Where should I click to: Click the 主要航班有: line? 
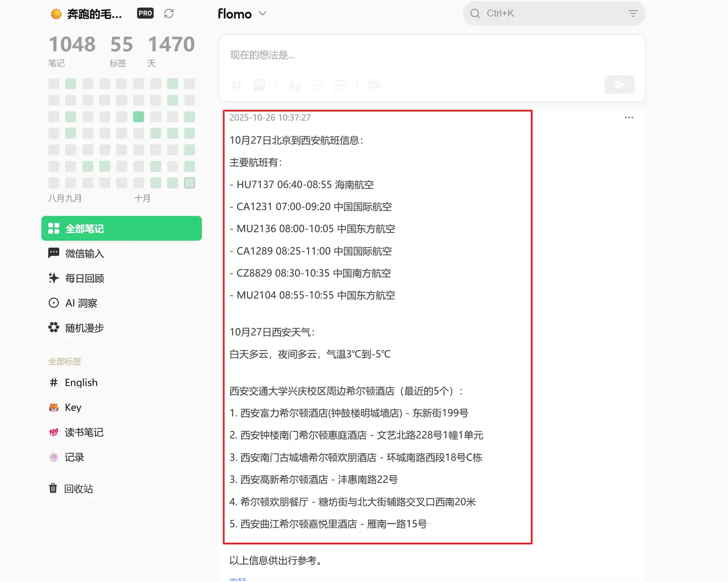(x=256, y=163)
